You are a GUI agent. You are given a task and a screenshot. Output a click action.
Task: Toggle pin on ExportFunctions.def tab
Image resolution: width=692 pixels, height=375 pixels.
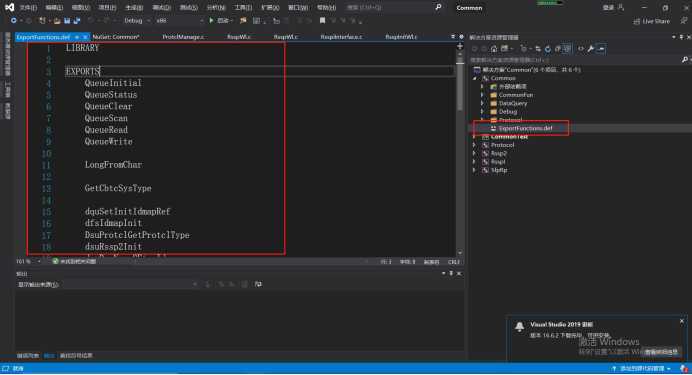77,37
